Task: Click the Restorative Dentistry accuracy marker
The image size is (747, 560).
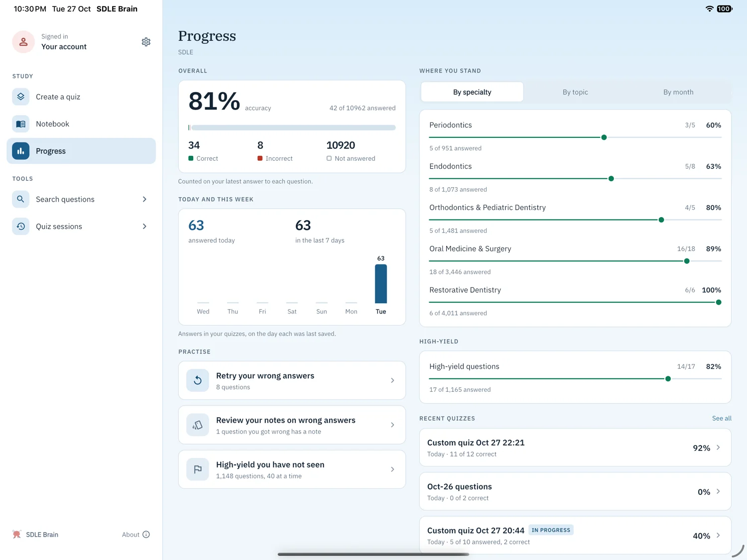Action: tap(719, 302)
